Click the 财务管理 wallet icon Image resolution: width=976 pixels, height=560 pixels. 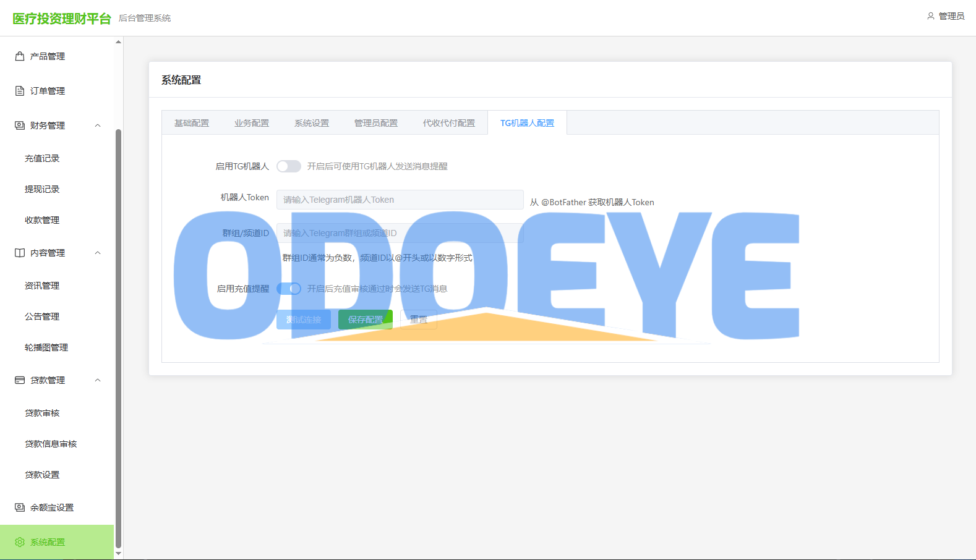[x=20, y=125]
